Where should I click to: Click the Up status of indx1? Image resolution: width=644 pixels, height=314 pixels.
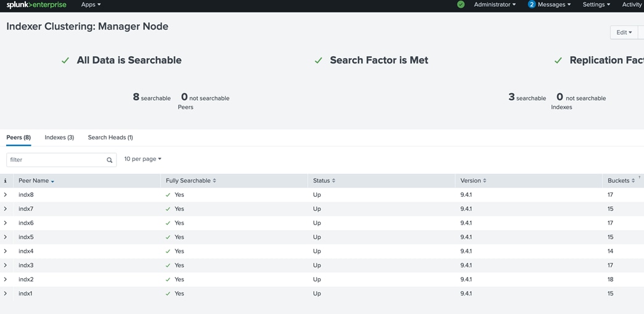316,294
